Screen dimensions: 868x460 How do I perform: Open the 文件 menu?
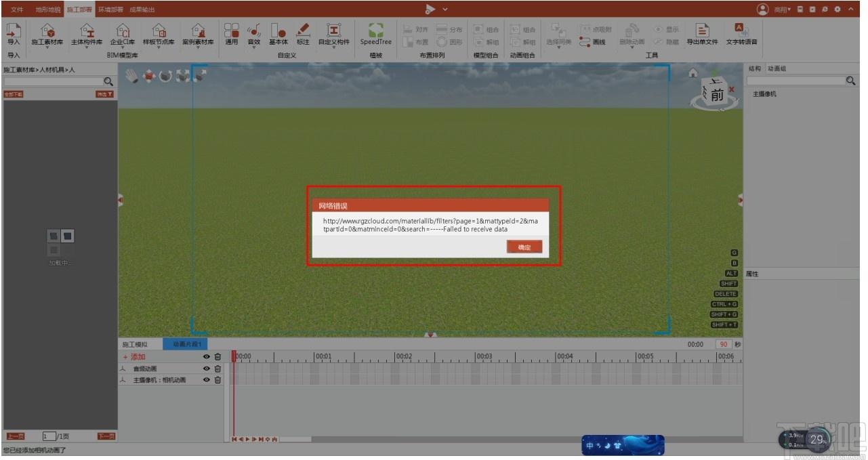click(x=17, y=9)
